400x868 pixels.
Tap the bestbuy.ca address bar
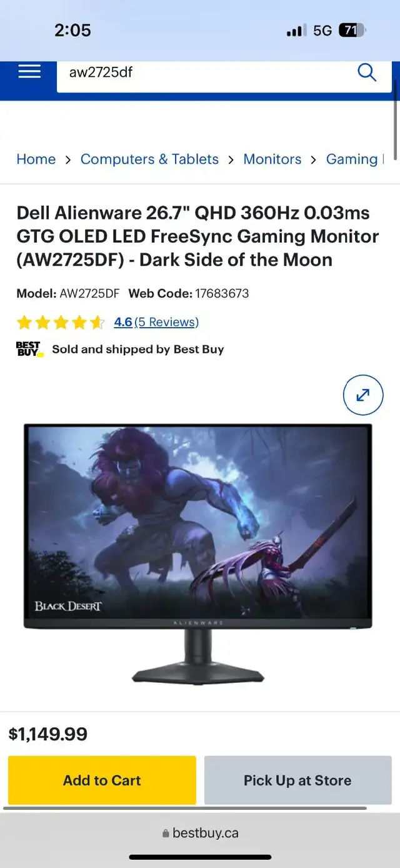[x=200, y=834]
